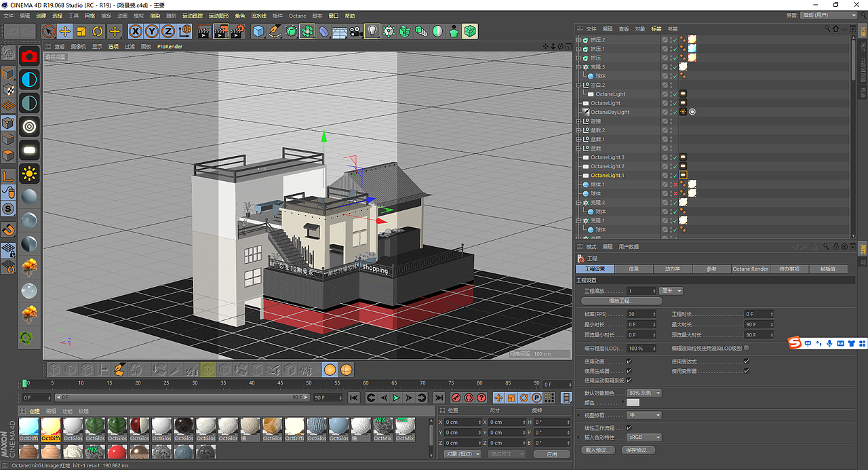The width and height of the screenshot is (868, 470).
Task: Open the 默认对象颜色 80% 灰色 dropdown
Action: click(x=644, y=393)
